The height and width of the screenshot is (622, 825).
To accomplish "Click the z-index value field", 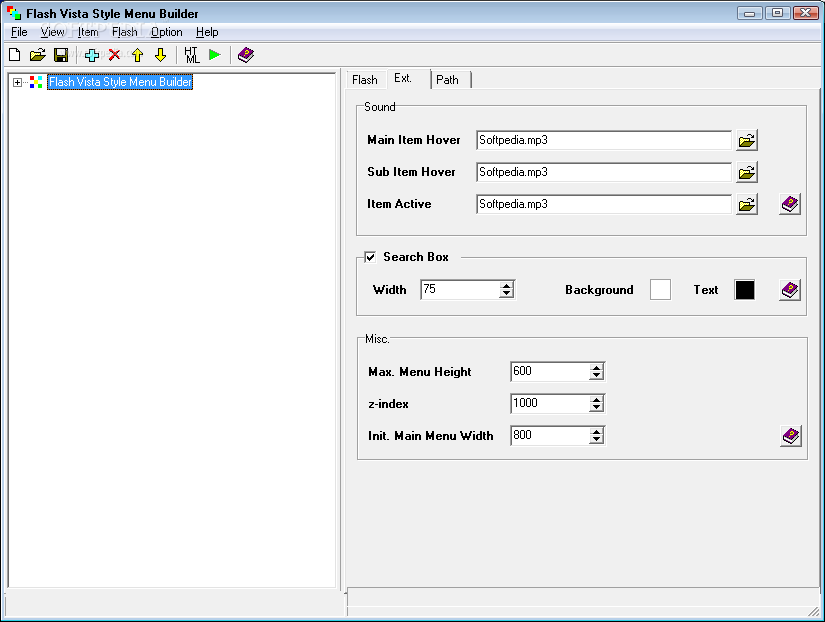I will point(550,404).
